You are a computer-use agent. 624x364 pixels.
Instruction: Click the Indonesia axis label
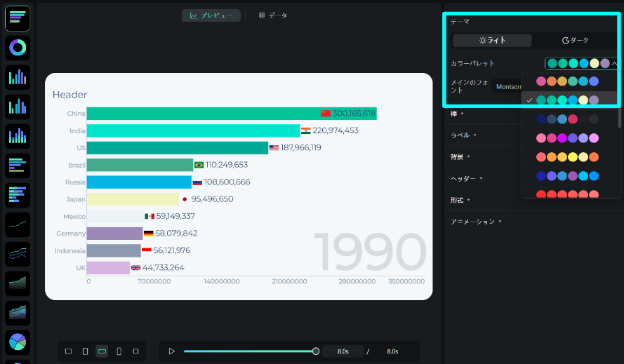pos(70,250)
